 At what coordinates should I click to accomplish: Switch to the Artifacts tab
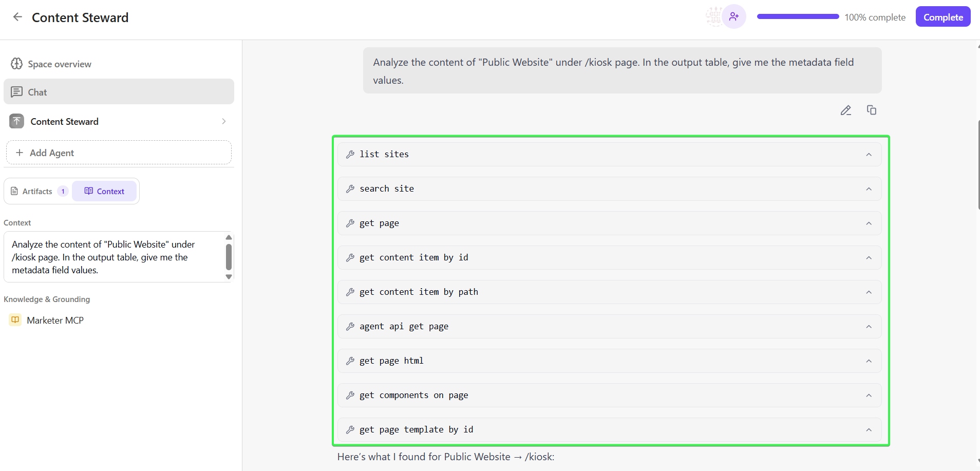click(x=37, y=191)
